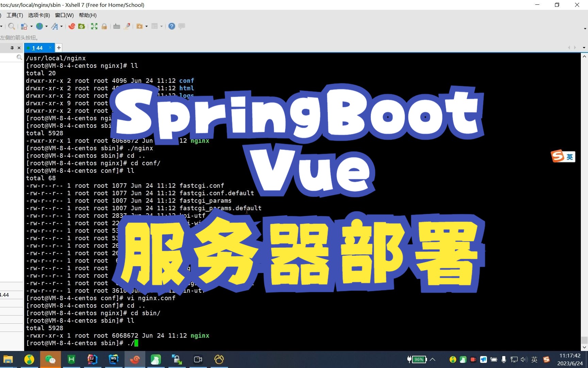
Task: Launch Xmanager via green folder icon
Action: 82,26
